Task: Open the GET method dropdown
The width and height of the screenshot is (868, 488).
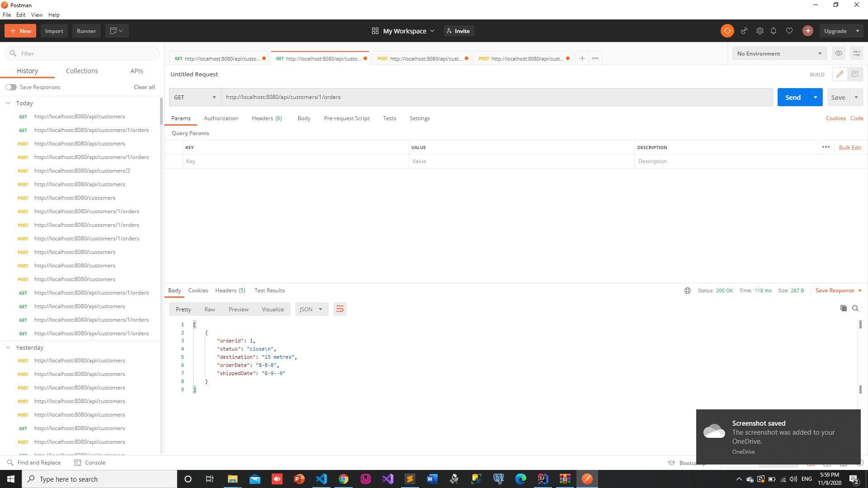Action: coord(194,97)
